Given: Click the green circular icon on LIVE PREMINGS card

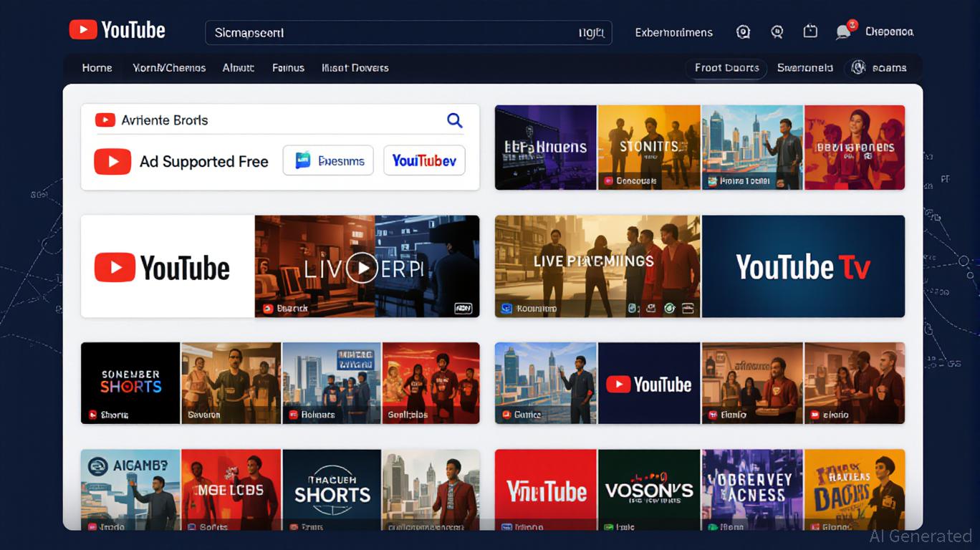Looking at the screenshot, I should tap(670, 309).
